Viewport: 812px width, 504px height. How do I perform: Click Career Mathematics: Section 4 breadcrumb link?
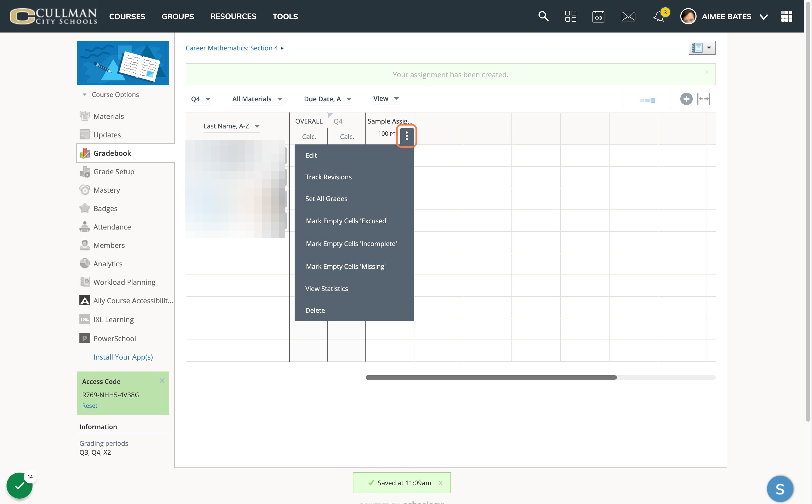pos(231,48)
